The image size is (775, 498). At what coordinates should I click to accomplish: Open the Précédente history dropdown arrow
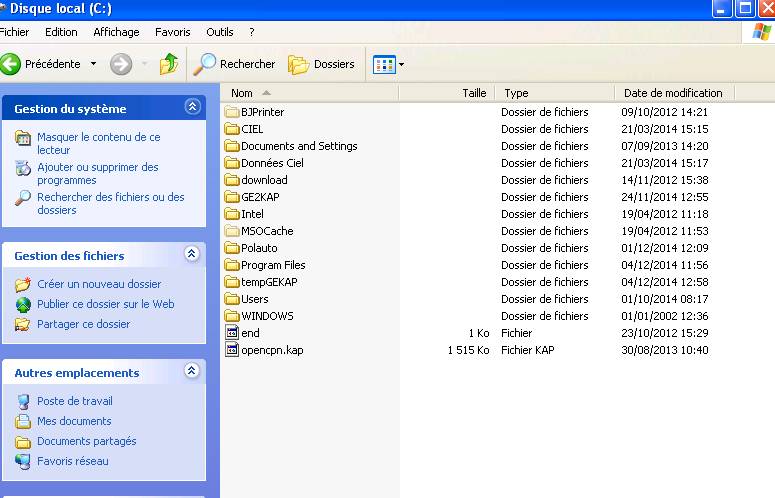tap(93, 64)
